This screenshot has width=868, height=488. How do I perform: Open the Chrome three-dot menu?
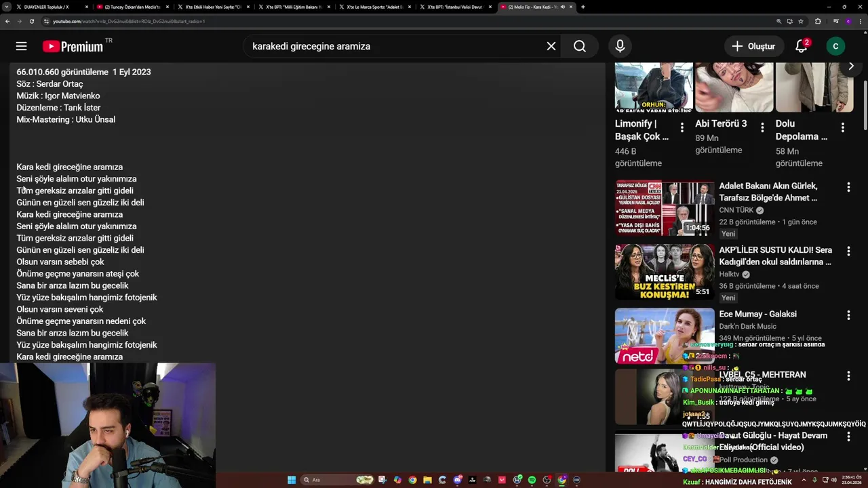[860, 21]
